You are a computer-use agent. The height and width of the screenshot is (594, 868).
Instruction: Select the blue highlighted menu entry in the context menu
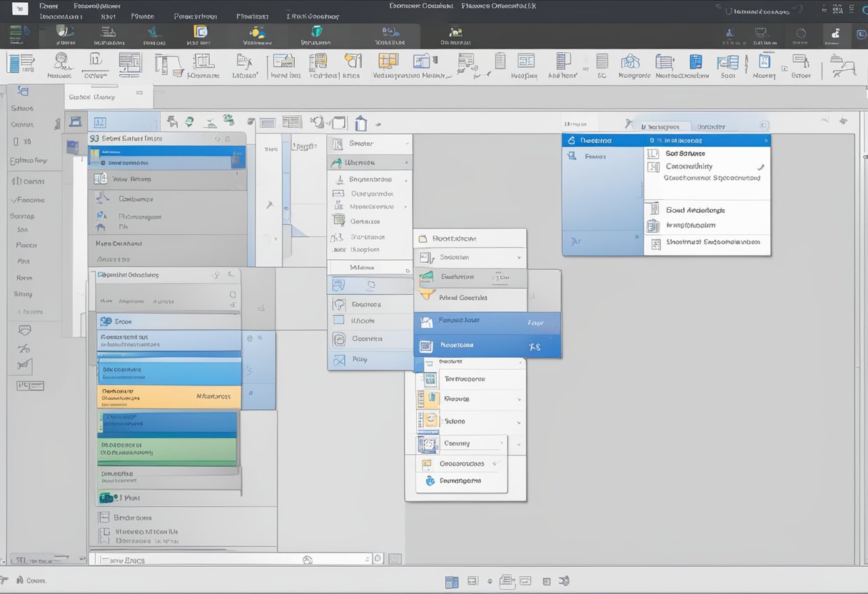471,323
